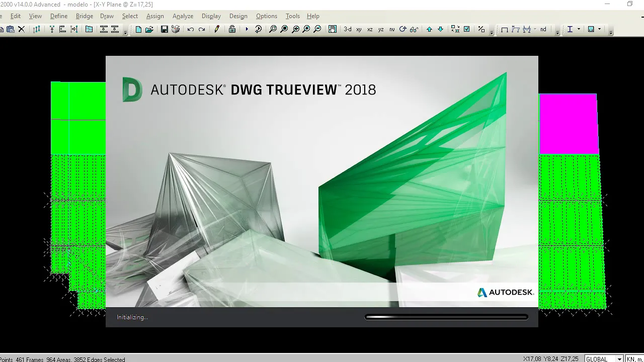Click the Object Shrink Toggle icon
This screenshot has height=362, width=644.
[455, 29]
